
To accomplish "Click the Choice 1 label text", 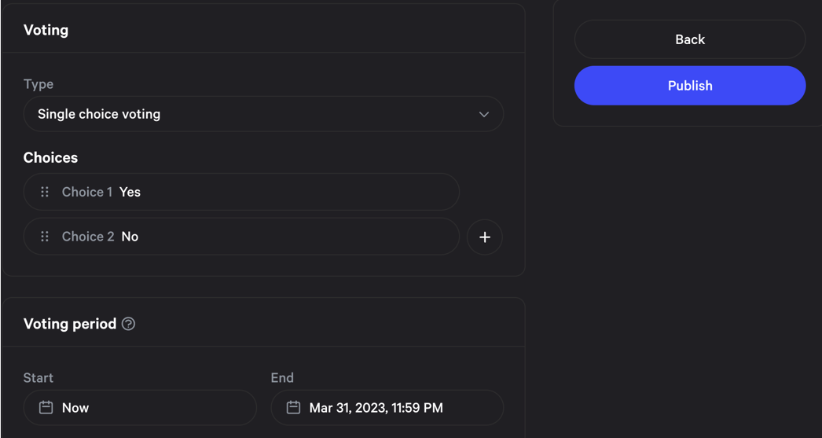I will pos(87,192).
